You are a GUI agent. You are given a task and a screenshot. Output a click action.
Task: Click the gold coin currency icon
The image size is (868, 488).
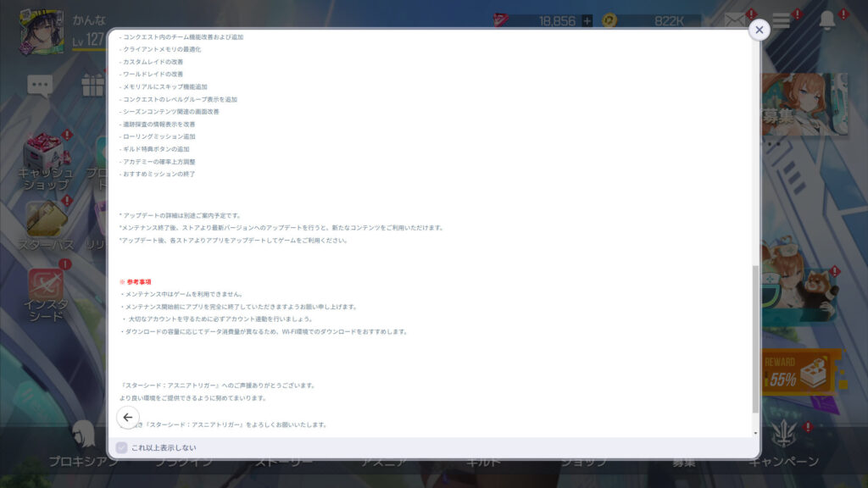click(609, 21)
